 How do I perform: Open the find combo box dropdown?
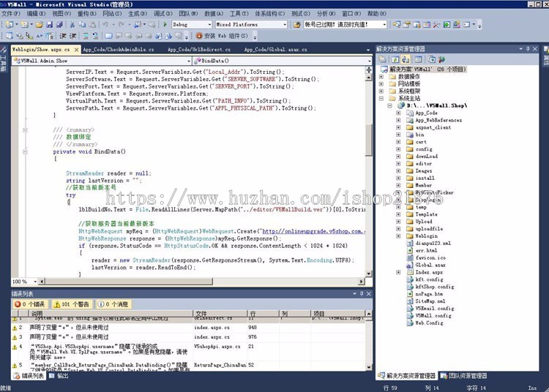click(x=384, y=24)
